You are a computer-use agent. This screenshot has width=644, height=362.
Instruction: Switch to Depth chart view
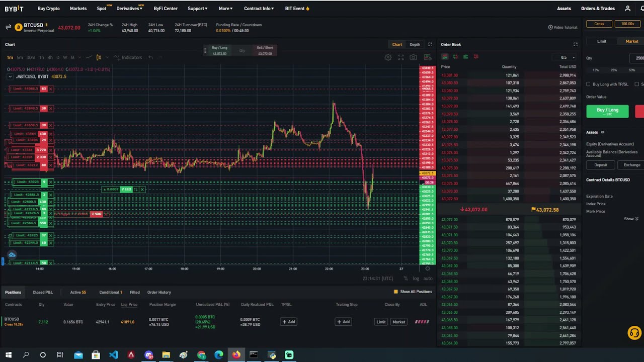pyautogui.click(x=415, y=45)
